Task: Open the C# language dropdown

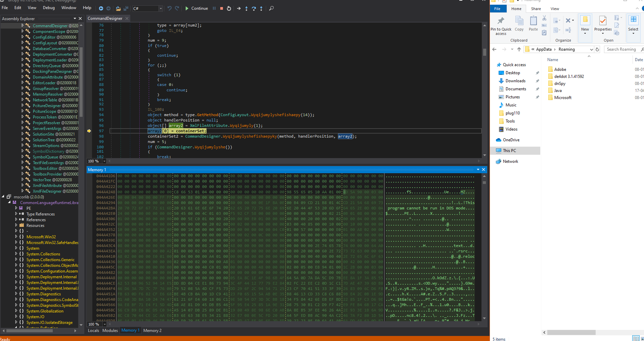Action: (160, 8)
